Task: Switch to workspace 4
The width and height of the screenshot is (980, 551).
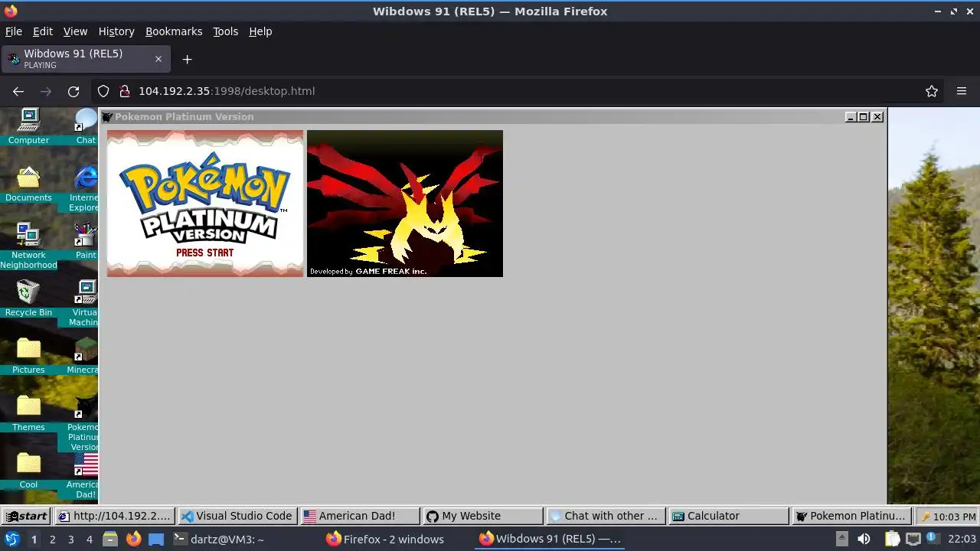Action: point(90,540)
